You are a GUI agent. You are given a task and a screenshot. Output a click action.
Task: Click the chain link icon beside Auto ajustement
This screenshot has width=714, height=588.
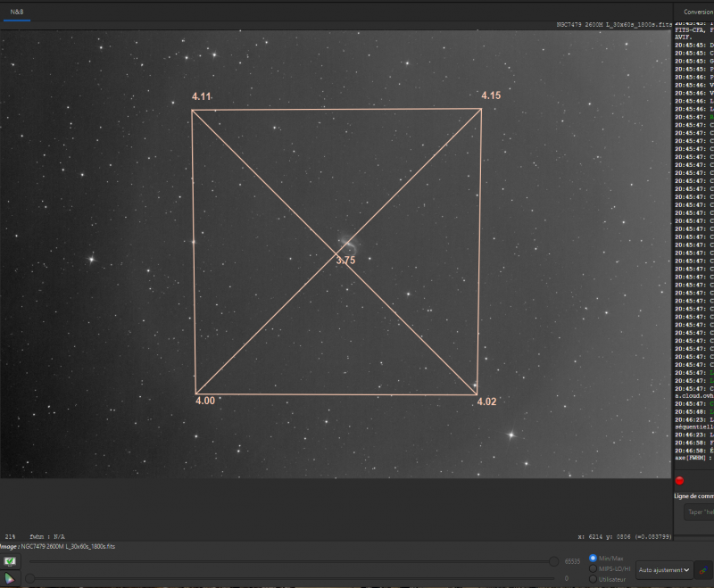click(x=703, y=570)
